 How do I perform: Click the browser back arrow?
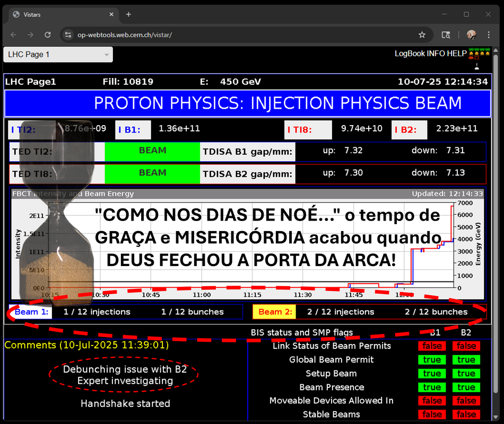(14, 35)
